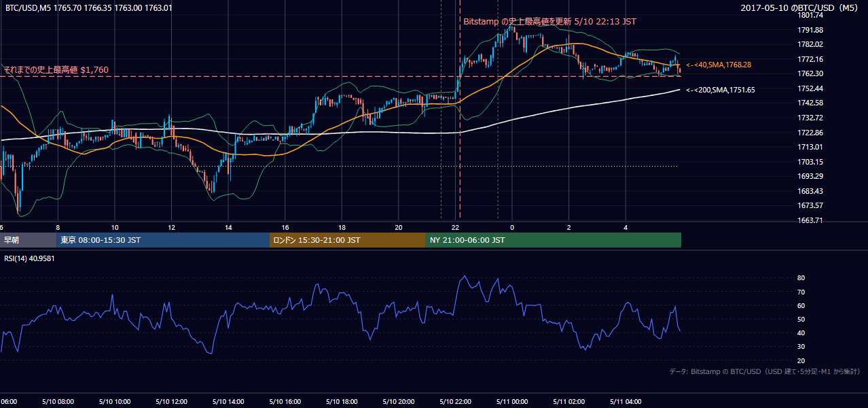Click the hour tick 20 under the price chart
The image size is (868, 408).
tap(399, 227)
